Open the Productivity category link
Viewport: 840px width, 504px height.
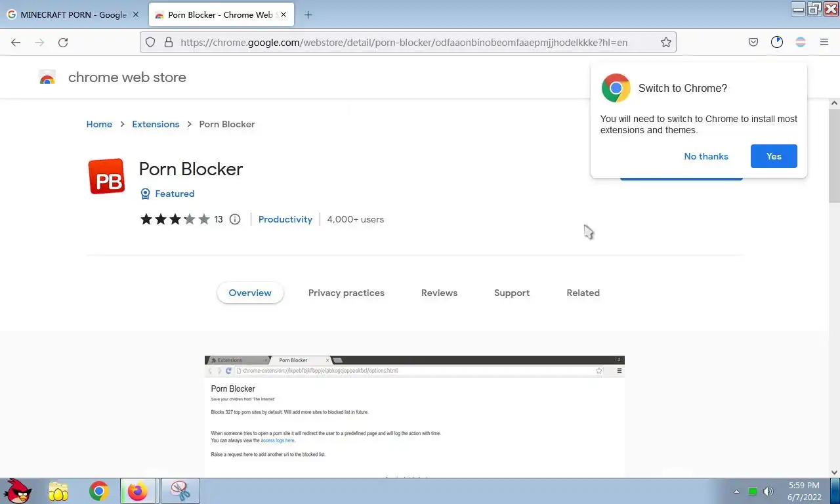(285, 219)
